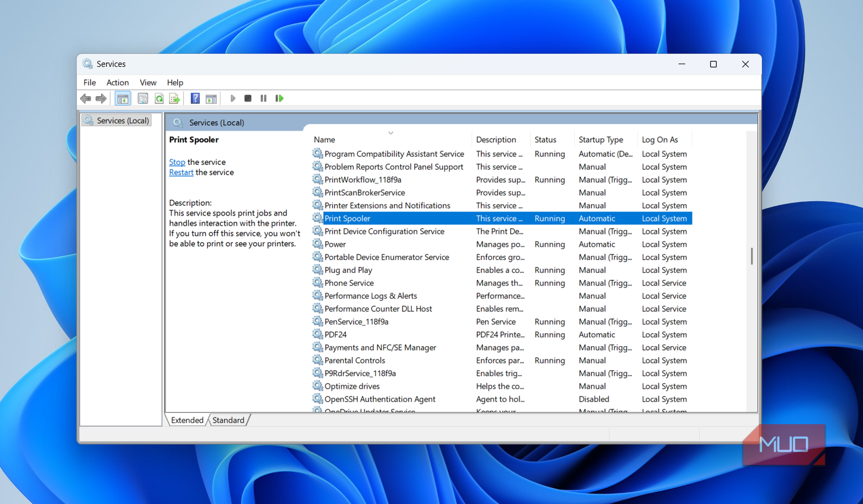863x504 pixels.
Task: Select Payments and NFC/SE Manager service
Action: pos(501,348)
